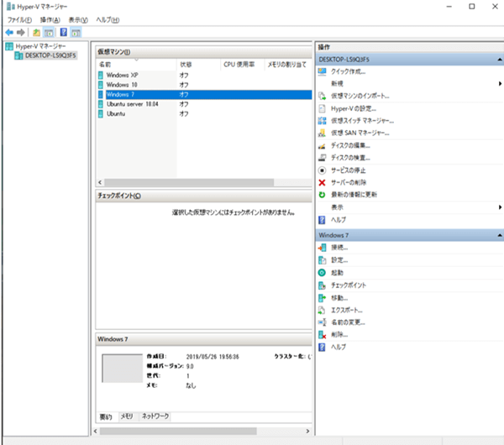Viewport: 504px width, 445px height.
Task: Collapse the DESKTOP-LS9Q3FS actions section
Action: pos(500,60)
